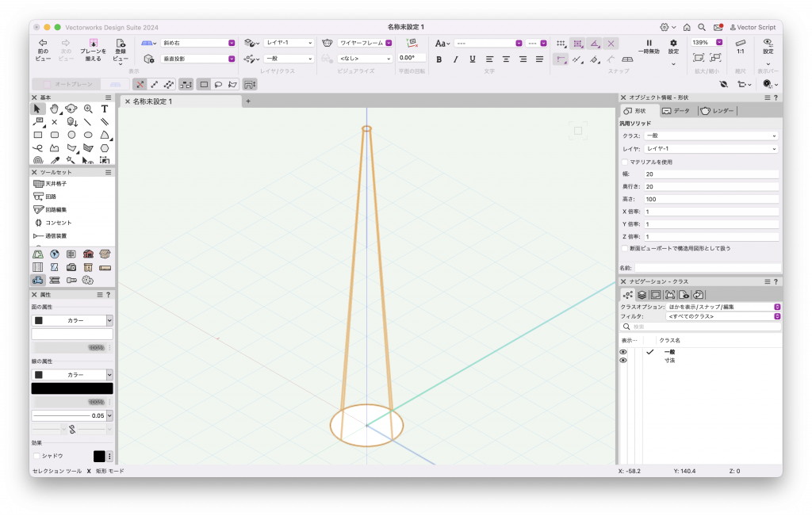Pick the Rectangle tool
The height and width of the screenshot is (516, 812).
click(x=37, y=135)
